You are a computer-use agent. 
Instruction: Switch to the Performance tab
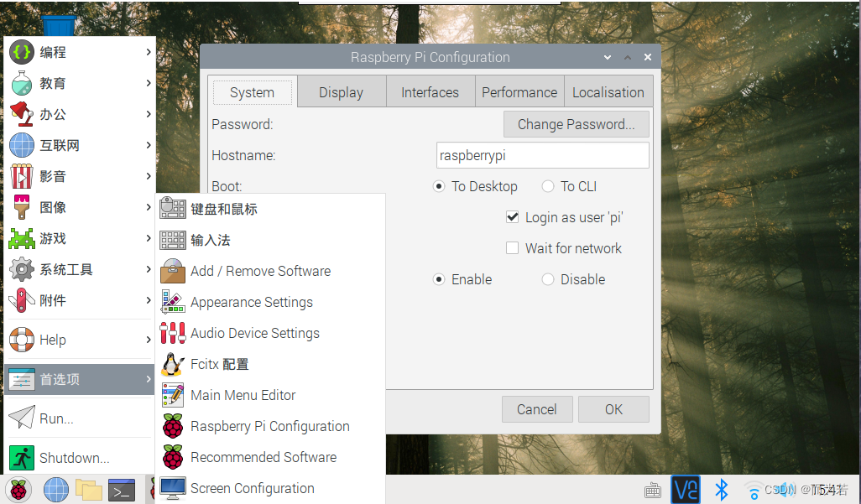pos(519,92)
